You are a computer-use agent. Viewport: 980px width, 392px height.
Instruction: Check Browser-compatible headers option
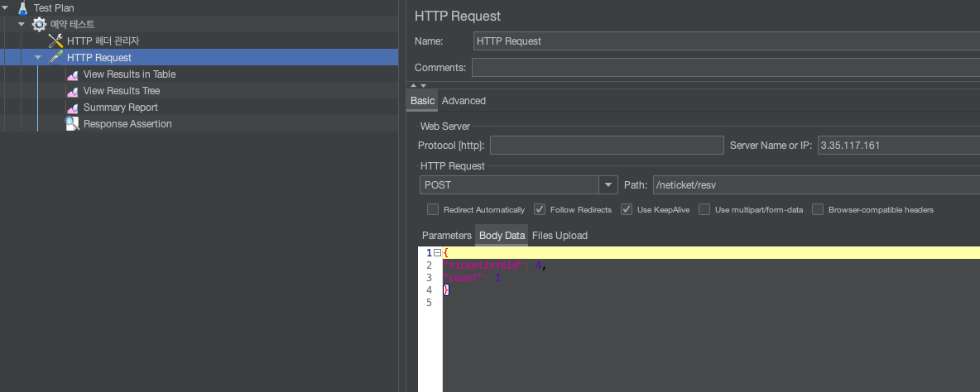tap(818, 210)
